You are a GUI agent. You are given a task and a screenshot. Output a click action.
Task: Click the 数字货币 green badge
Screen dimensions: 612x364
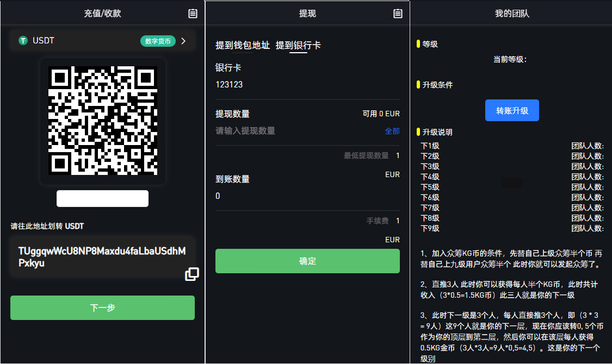[x=158, y=41]
